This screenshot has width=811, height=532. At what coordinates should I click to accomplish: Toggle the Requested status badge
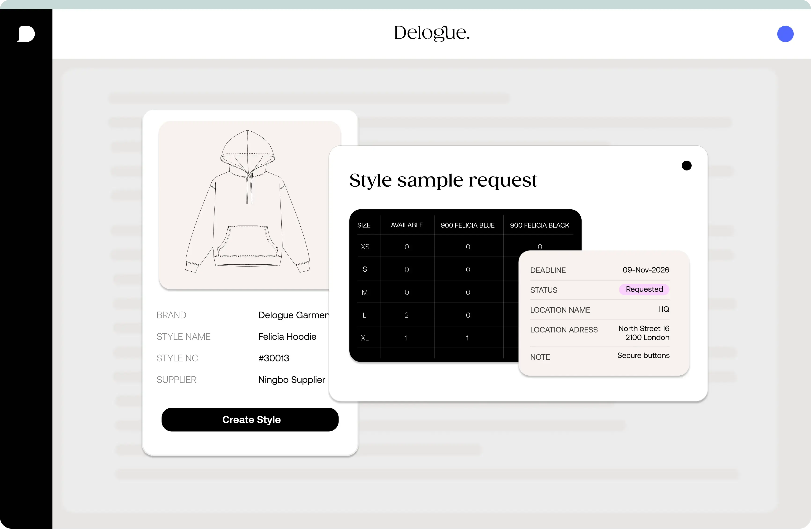[x=643, y=289]
